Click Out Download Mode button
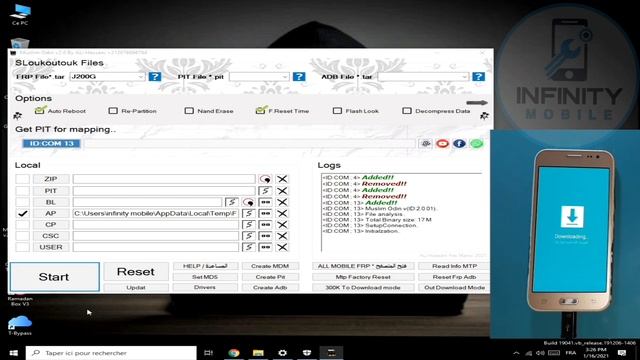 pyautogui.click(x=454, y=287)
